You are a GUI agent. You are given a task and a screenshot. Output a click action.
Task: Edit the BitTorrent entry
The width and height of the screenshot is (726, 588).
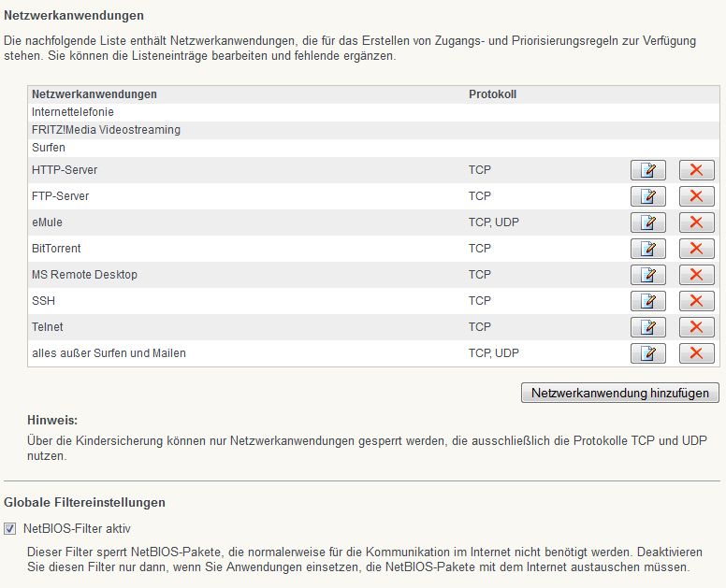click(648, 249)
